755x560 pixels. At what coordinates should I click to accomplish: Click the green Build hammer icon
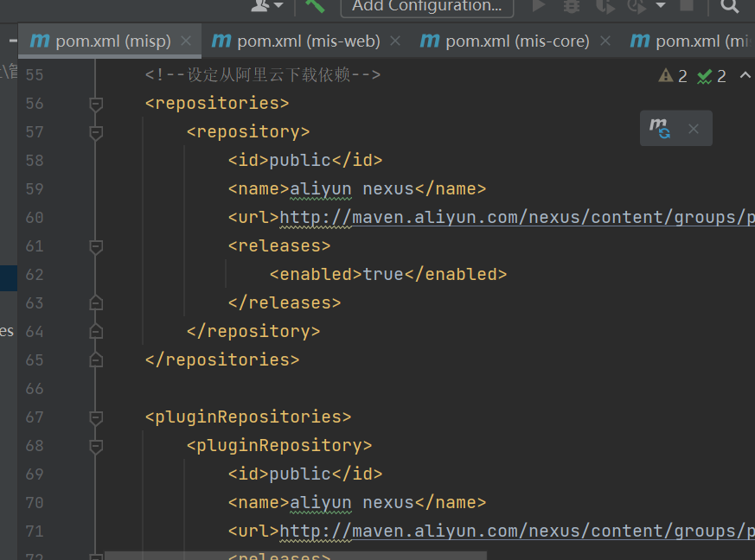315,5
